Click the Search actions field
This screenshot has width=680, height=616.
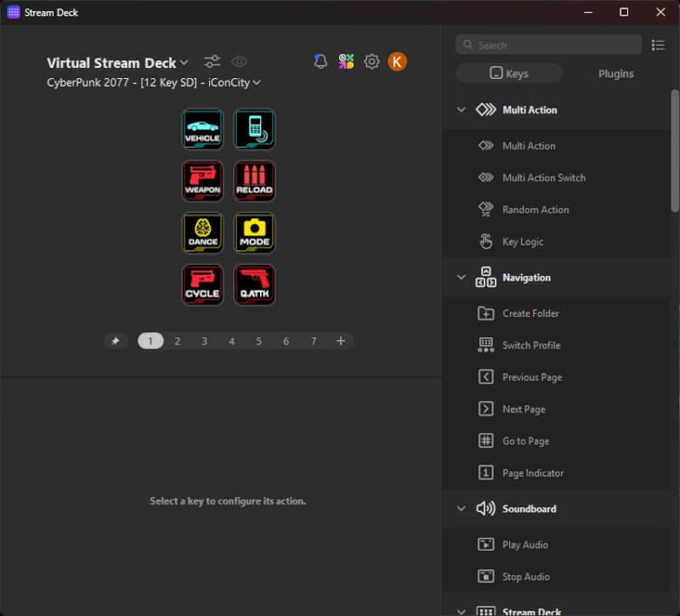[x=548, y=45]
